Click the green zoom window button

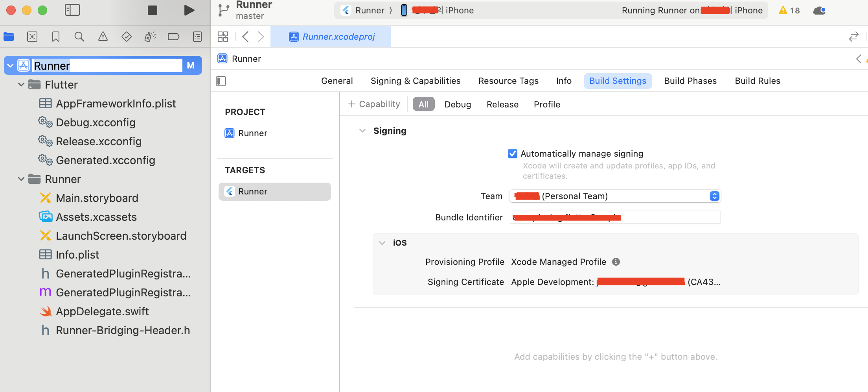pyautogui.click(x=42, y=10)
